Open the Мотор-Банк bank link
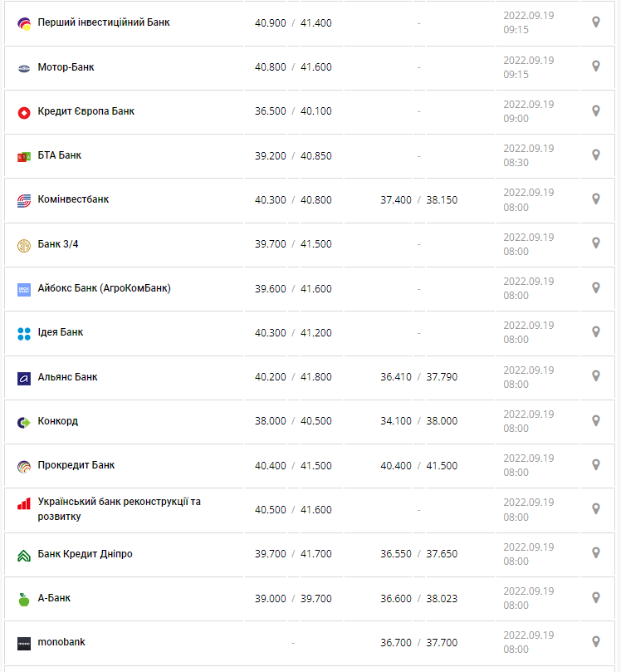 pos(66,66)
